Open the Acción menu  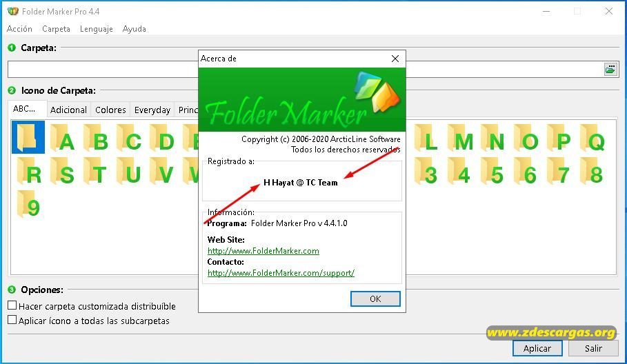[19, 29]
